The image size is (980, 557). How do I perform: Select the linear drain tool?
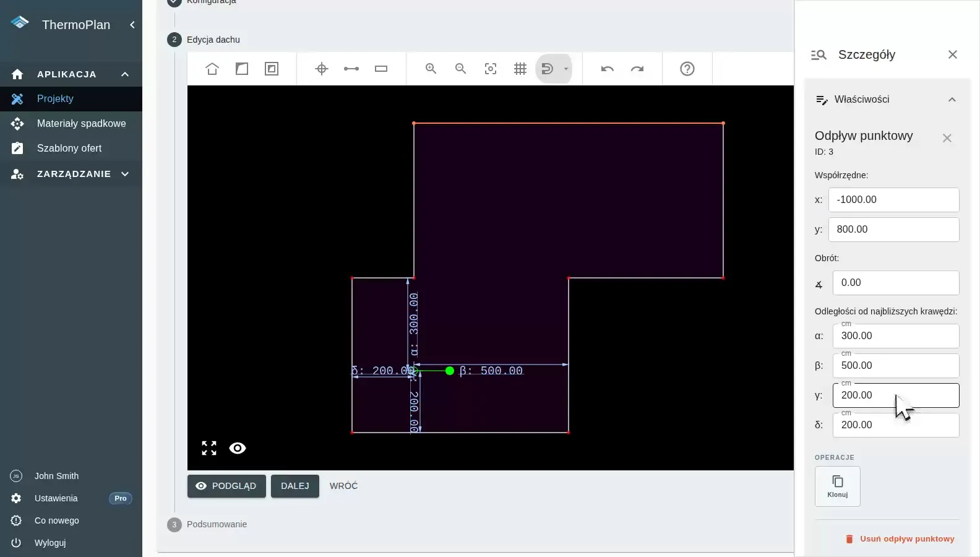[x=351, y=69]
